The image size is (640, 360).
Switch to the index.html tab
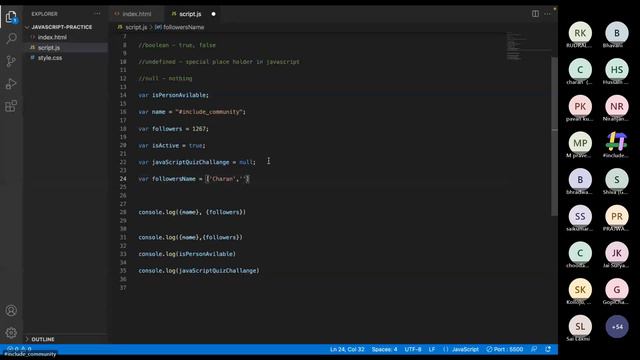coord(137,14)
